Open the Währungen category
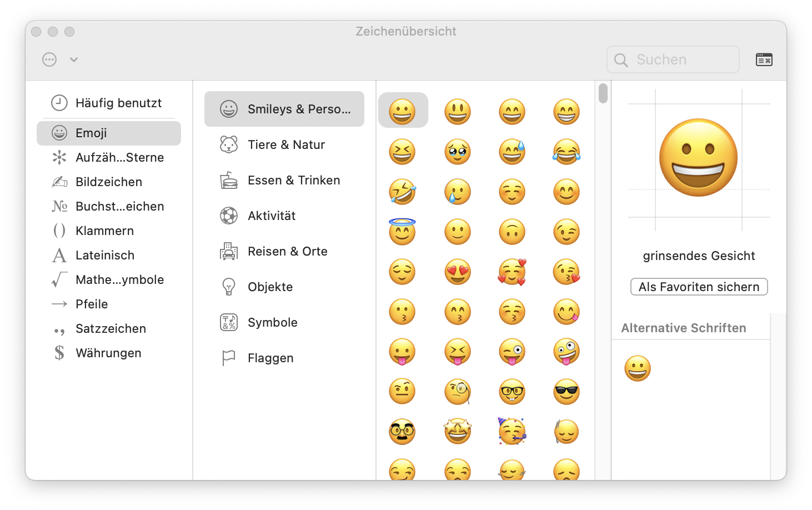The width and height of the screenshot is (812, 510). click(x=109, y=353)
